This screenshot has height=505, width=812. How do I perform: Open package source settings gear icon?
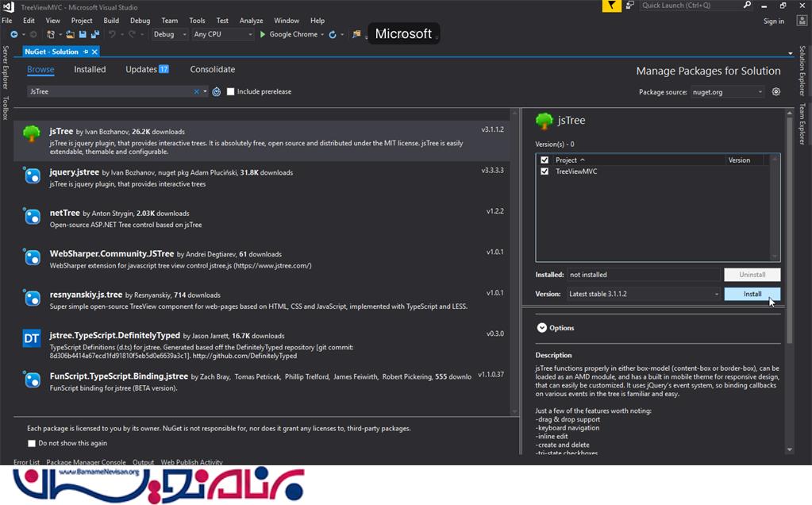click(x=775, y=91)
